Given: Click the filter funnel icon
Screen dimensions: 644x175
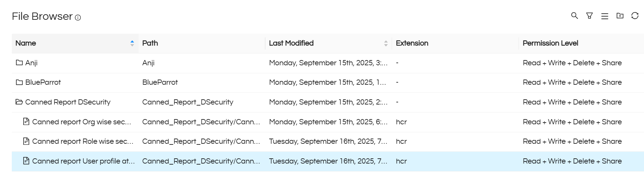Looking at the screenshot, I should point(589,16).
